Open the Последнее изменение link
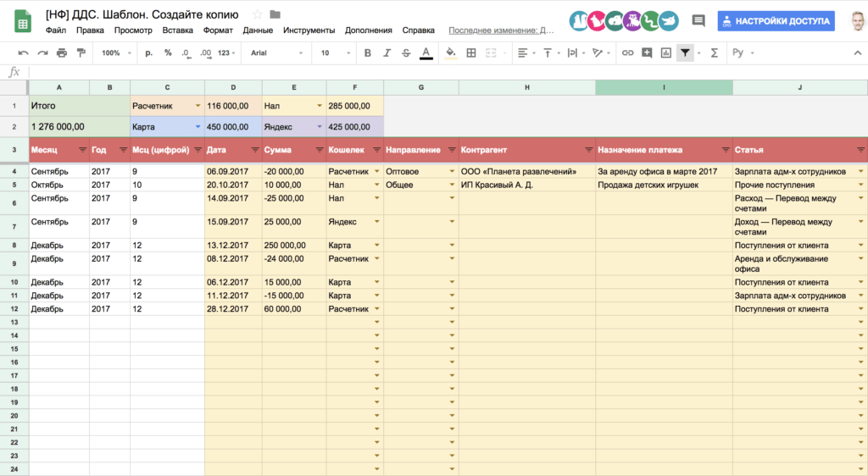Screen dimensions: 868x476 pyautogui.click(x=501, y=30)
